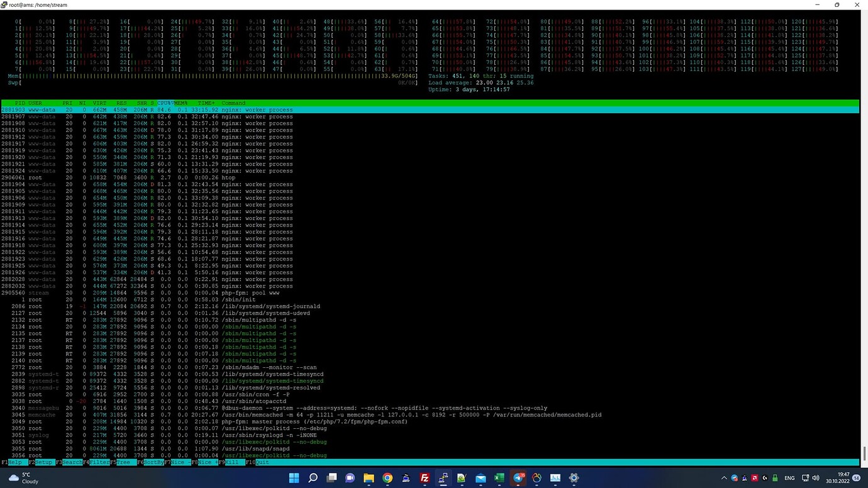Sort processes by the PID column header
Screen dimensions: 868x488
[x=20, y=103]
